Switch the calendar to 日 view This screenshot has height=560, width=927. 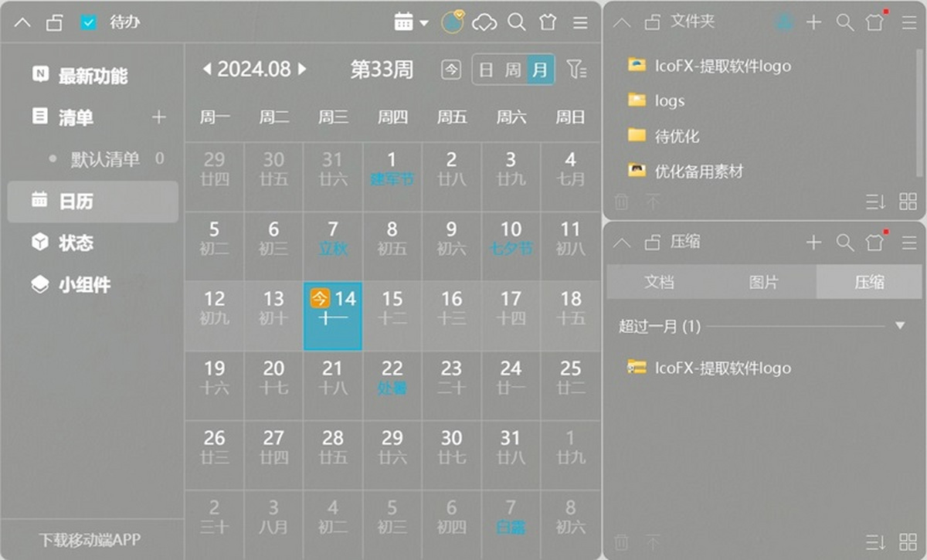486,70
